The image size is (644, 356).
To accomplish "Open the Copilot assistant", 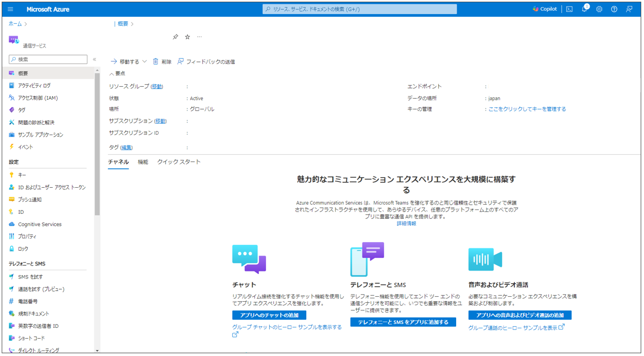I will 545,9.
